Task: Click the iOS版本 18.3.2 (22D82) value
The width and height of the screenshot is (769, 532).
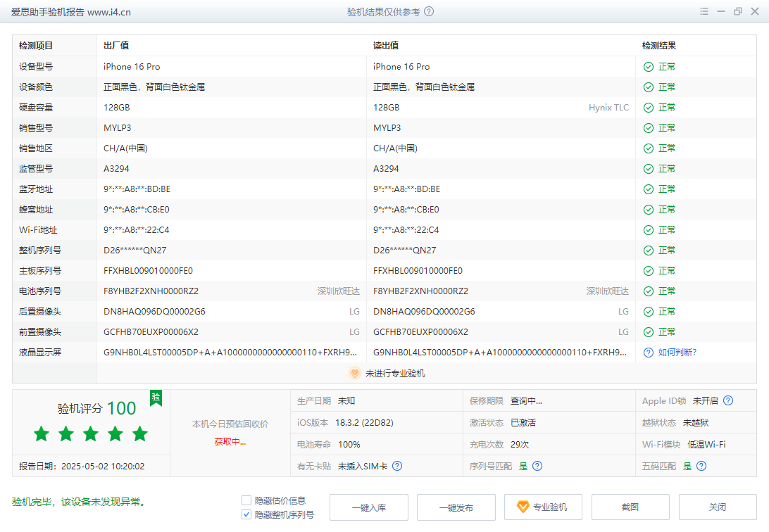Action: [x=364, y=423]
